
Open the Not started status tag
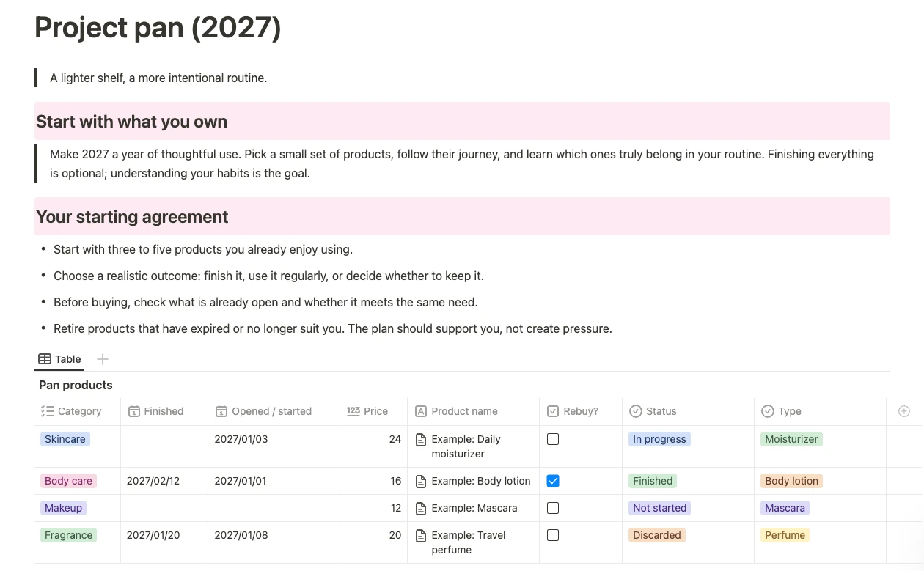(659, 508)
